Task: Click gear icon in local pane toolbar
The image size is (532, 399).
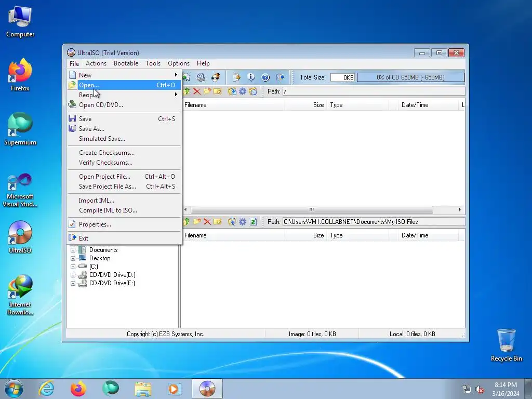Action: [x=243, y=221]
